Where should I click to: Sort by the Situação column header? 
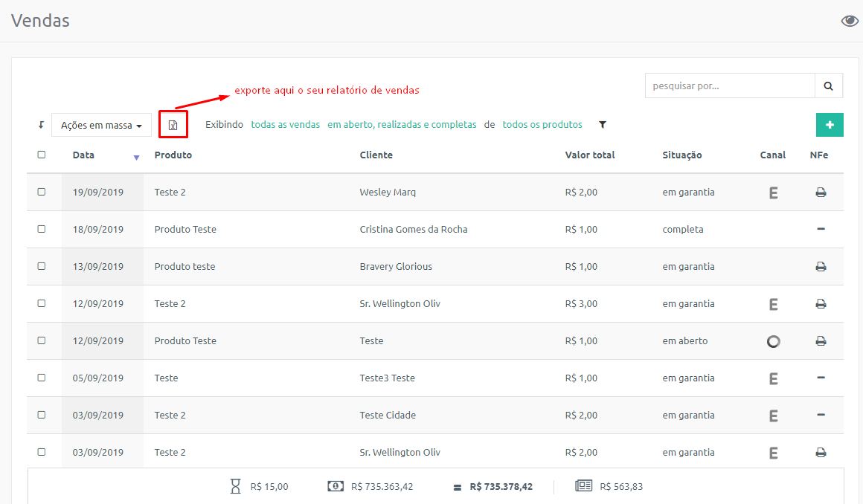click(x=682, y=155)
